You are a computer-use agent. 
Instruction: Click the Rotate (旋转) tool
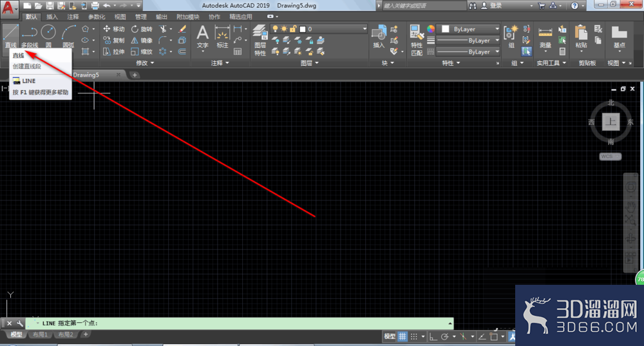[x=142, y=29]
